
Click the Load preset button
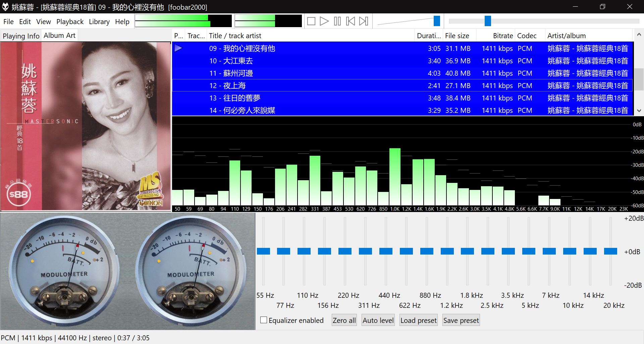coord(418,321)
